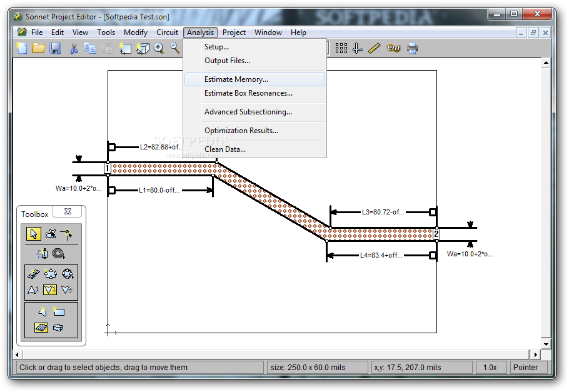The image size is (569, 392).
Task: Print the circuit with the printer icon
Action: [x=412, y=48]
